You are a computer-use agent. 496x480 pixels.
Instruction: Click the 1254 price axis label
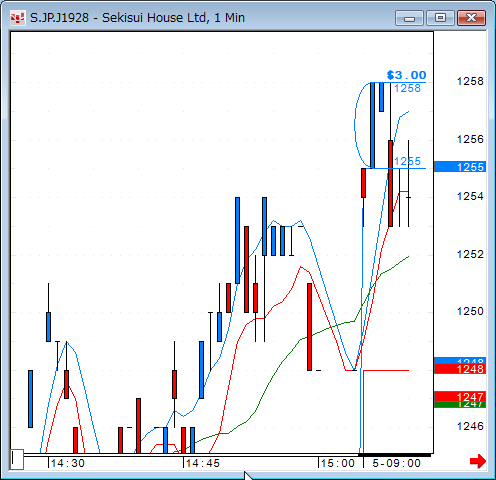470,196
